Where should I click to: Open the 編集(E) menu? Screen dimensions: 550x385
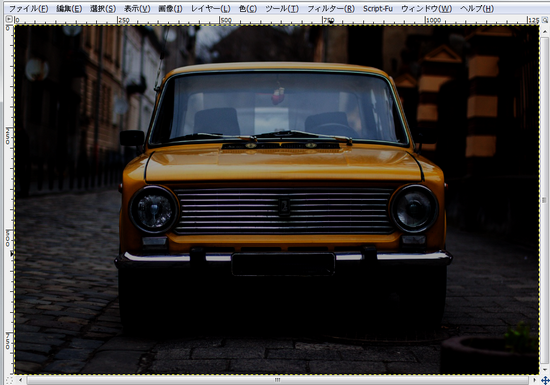pyautogui.click(x=69, y=8)
